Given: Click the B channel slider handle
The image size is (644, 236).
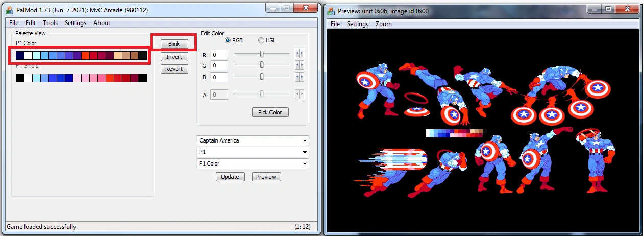Looking at the screenshot, I should coord(262,76).
